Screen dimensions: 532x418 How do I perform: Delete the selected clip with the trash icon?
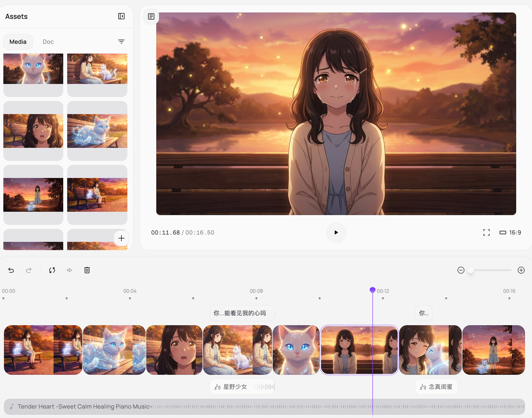tap(87, 270)
